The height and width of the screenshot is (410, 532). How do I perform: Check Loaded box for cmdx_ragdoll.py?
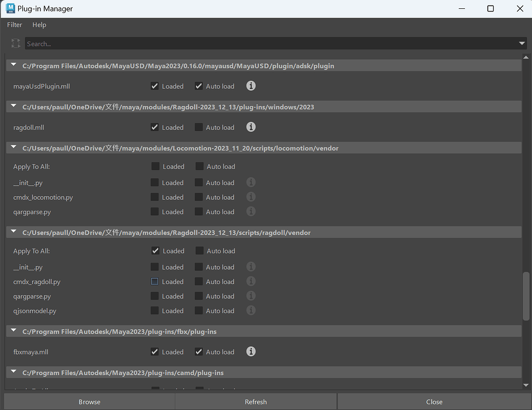click(154, 282)
